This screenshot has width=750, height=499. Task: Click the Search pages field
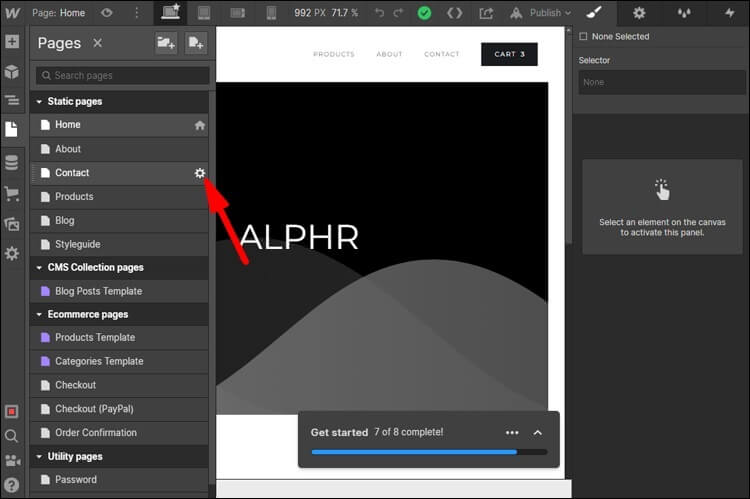pyautogui.click(x=122, y=76)
